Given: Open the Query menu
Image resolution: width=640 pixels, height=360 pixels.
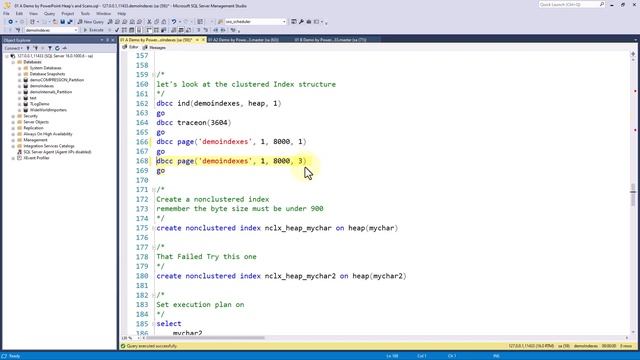Looking at the screenshot, I should tap(49, 13).
